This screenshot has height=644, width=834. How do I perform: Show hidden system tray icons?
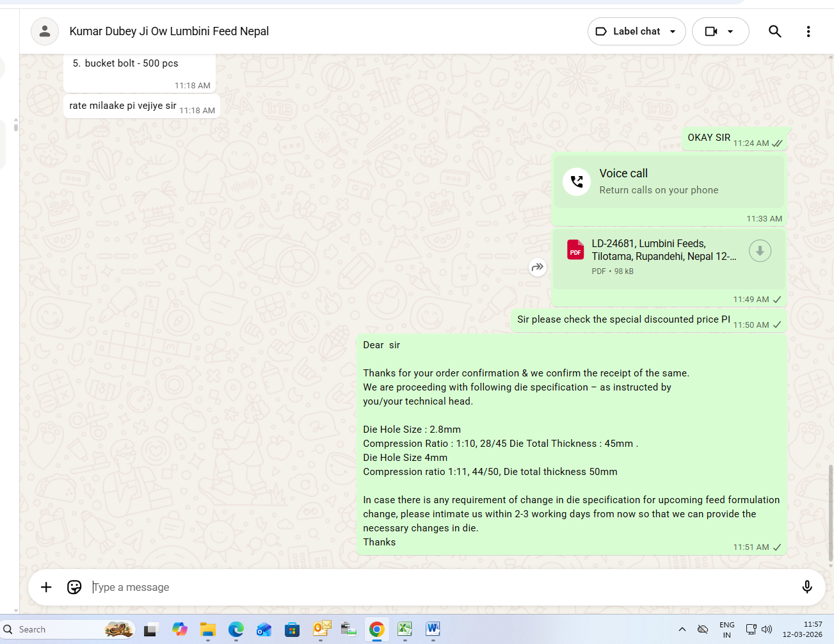(x=682, y=629)
